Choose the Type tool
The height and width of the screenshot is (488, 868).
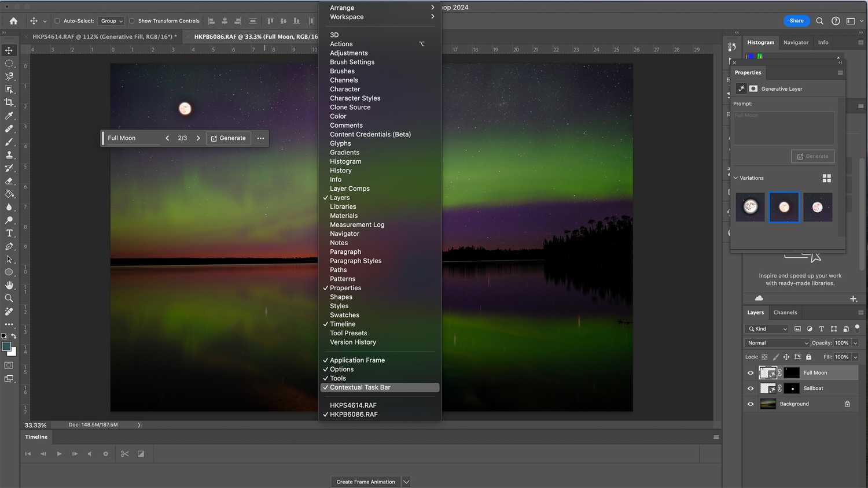(9, 233)
